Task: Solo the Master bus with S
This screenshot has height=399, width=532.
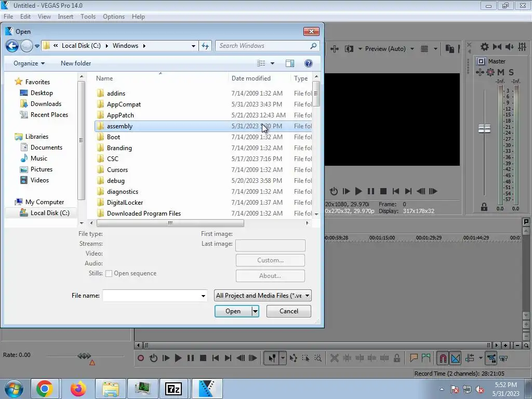Action: pyautogui.click(x=511, y=72)
